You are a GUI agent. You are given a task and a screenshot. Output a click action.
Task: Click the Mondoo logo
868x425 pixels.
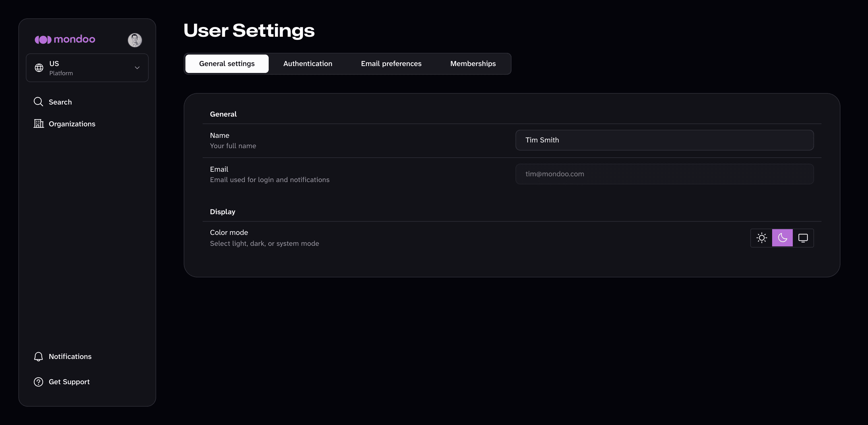point(65,39)
